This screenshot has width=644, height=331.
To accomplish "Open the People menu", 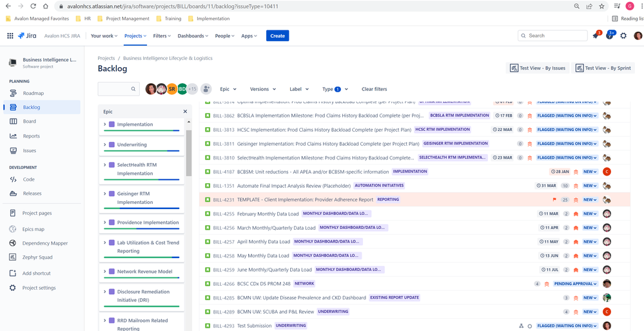I will point(225,35).
